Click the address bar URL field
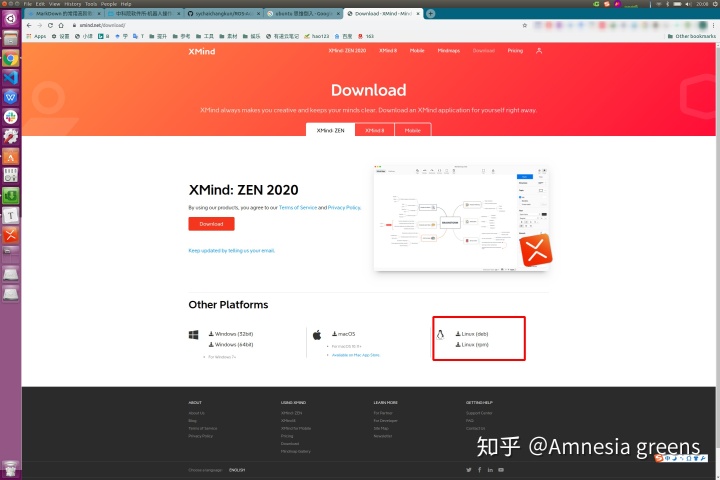Screen dimensions: 720x480 pyautogui.click(x=294, y=25)
